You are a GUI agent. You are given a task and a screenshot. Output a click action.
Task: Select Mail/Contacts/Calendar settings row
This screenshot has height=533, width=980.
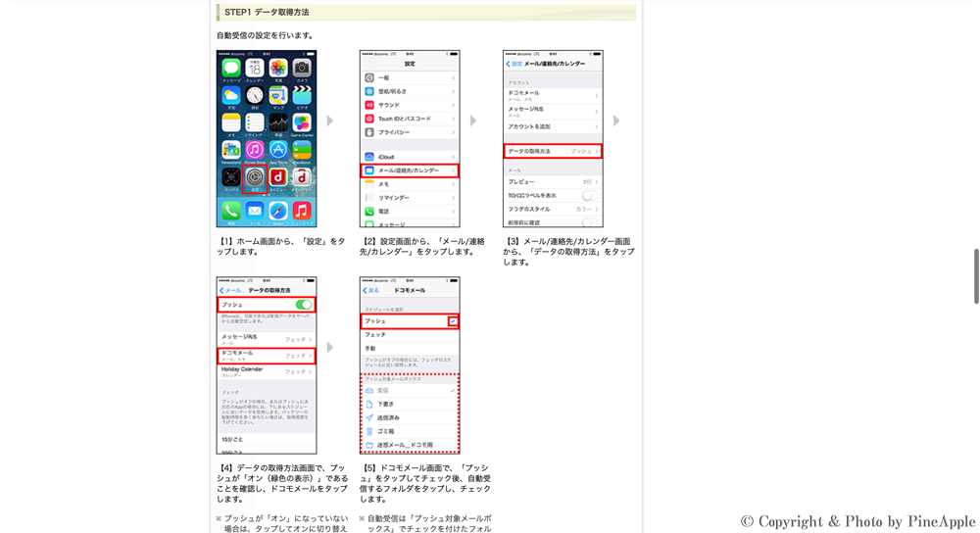tap(409, 170)
